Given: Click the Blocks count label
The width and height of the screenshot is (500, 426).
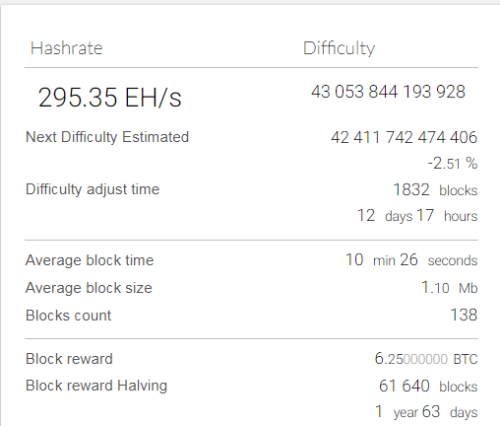Looking at the screenshot, I should click(x=68, y=316).
